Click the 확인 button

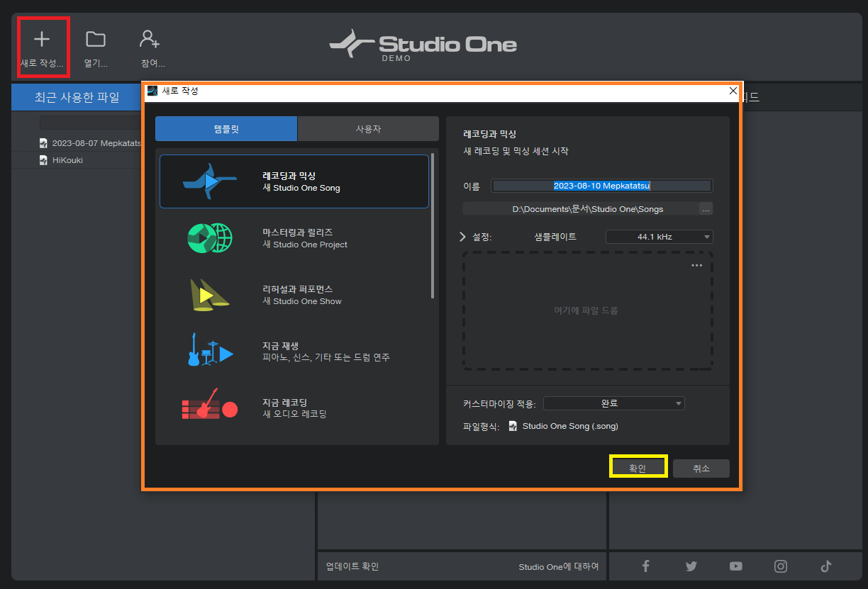click(x=638, y=468)
